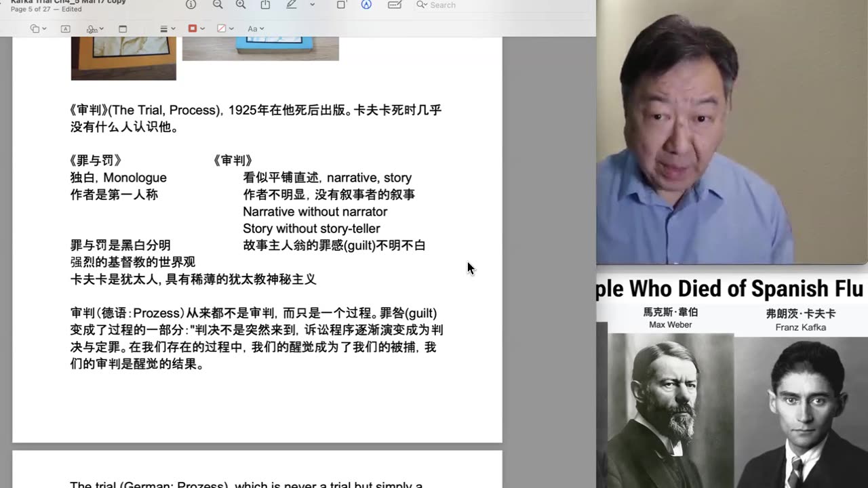The image size is (868, 488).
Task: Open the line style menu
Action: tap(167, 29)
